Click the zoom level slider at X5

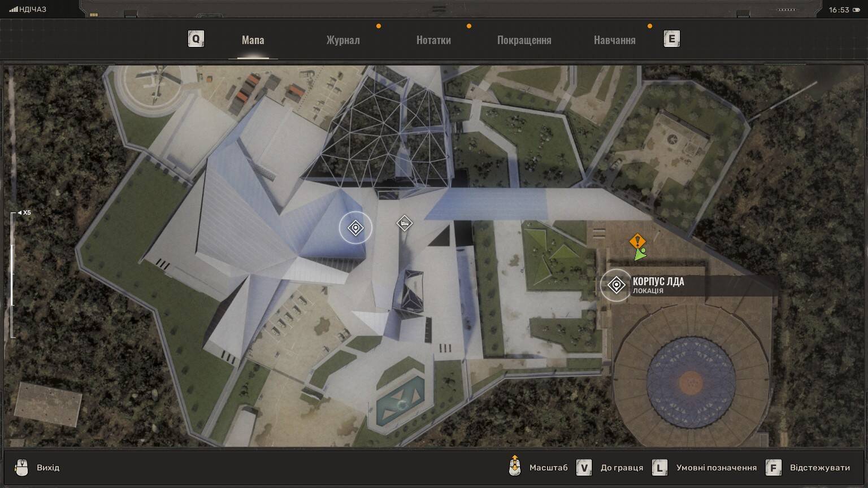(12, 275)
